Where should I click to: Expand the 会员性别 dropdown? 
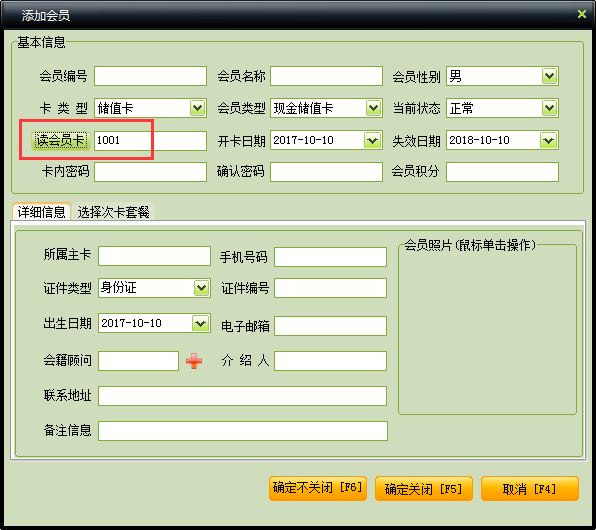549,76
